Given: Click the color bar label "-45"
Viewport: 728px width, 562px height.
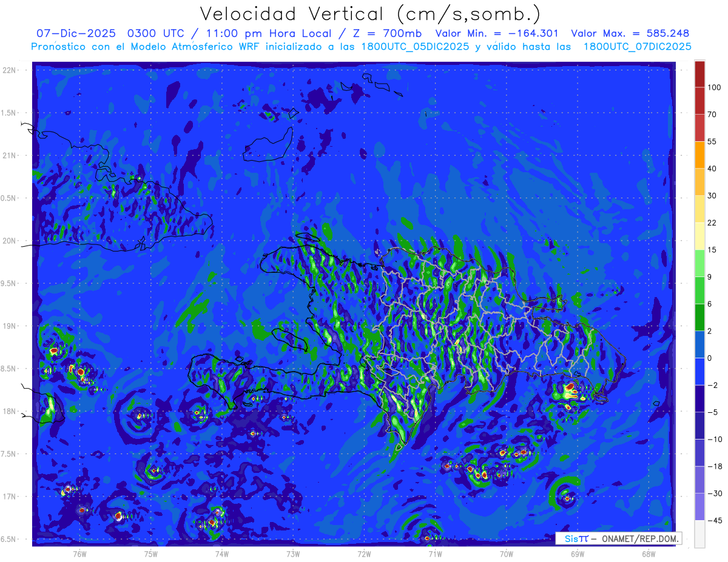Looking at the screenshot, I should click(715, 520).
